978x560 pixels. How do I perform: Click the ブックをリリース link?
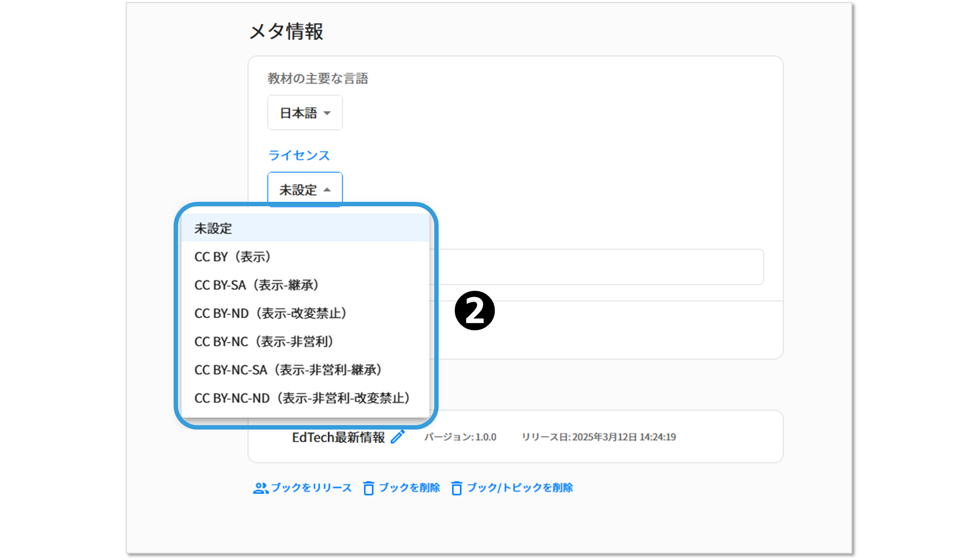coord(311,488)
